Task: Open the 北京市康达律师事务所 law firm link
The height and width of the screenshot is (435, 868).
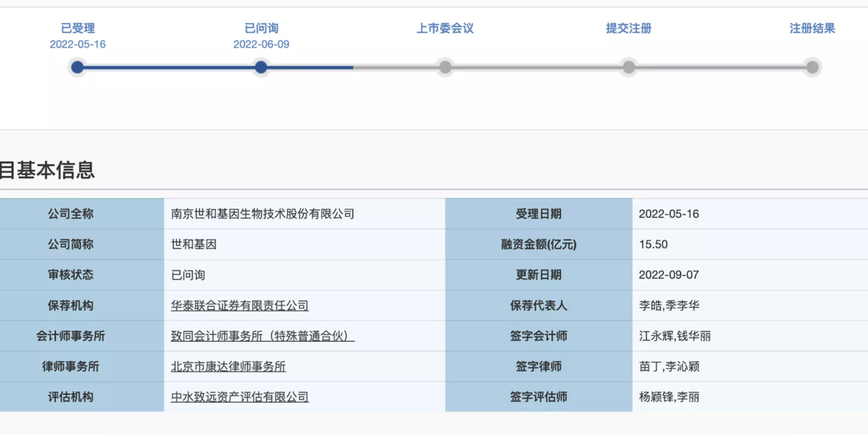Action: click(x=228, y=367)
